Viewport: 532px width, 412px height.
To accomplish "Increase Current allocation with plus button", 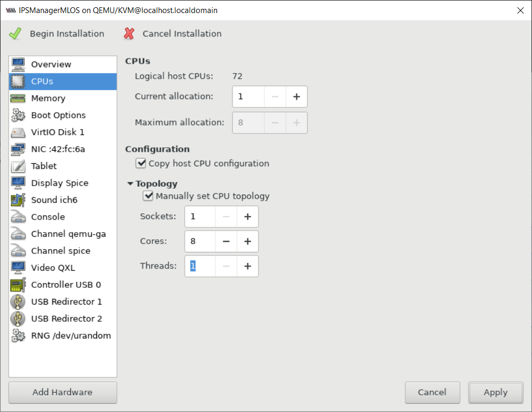I will click(x=297, y=96).
